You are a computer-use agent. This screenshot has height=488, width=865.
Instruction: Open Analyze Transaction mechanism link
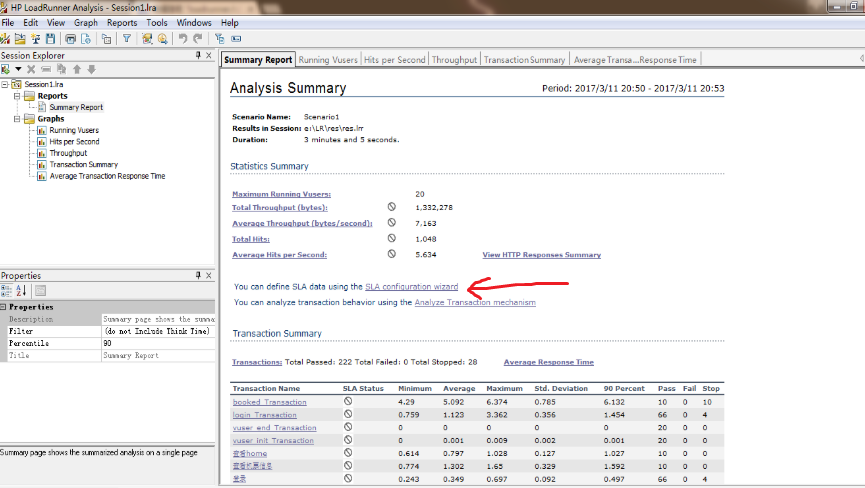click(475, 302)
